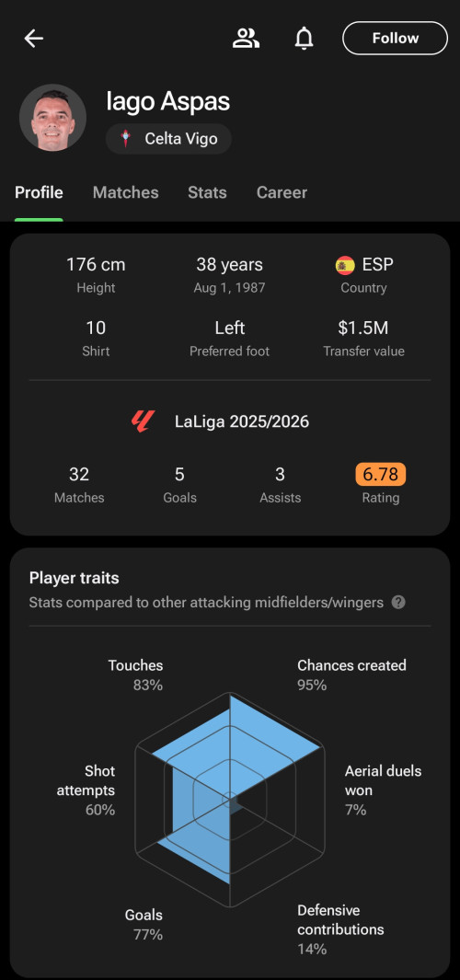Switch to the Matches tab
460x980 pixels.
tap(126, 192)
